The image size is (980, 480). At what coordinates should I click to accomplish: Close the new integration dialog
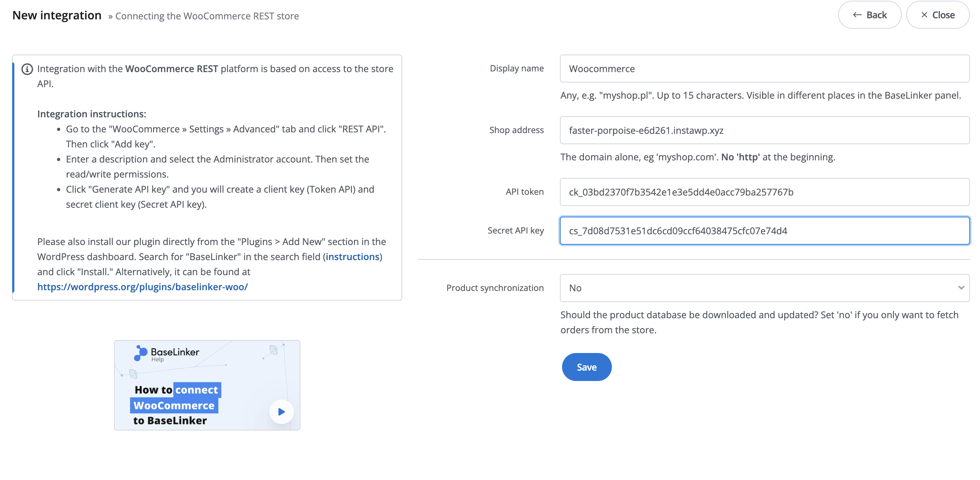tap(937, 15)
